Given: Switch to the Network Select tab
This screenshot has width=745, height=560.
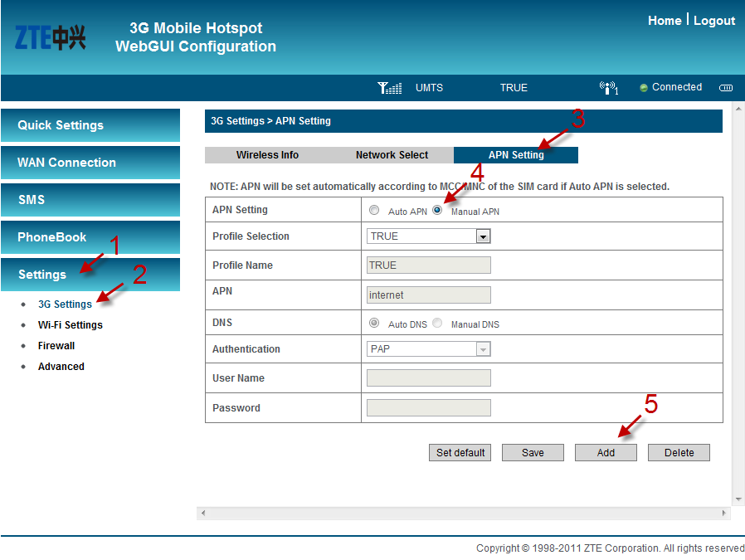Looking at the screenshot, I should (392, 155).
